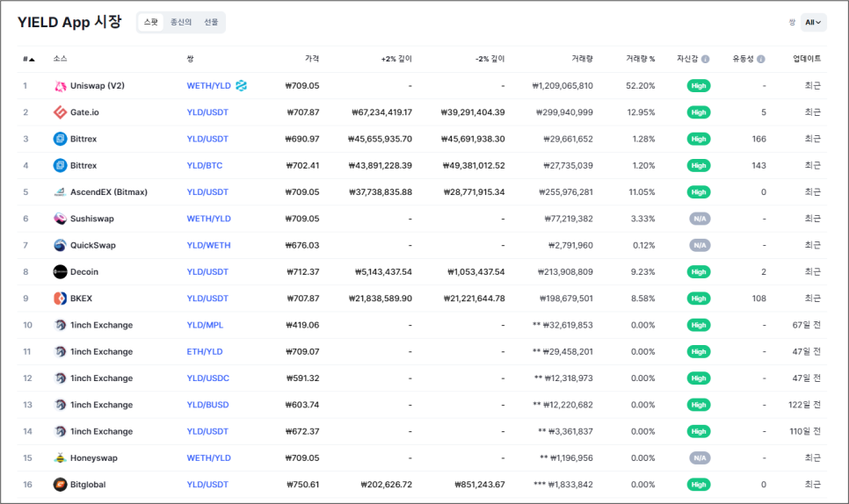Click the High confidence badge for Gate.io
The height and width of the screenshot is (504, 849).
click(699, 112)
